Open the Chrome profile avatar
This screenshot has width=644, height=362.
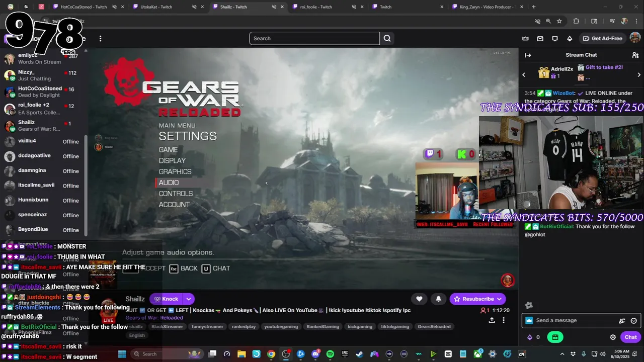[x=624, y=21]
